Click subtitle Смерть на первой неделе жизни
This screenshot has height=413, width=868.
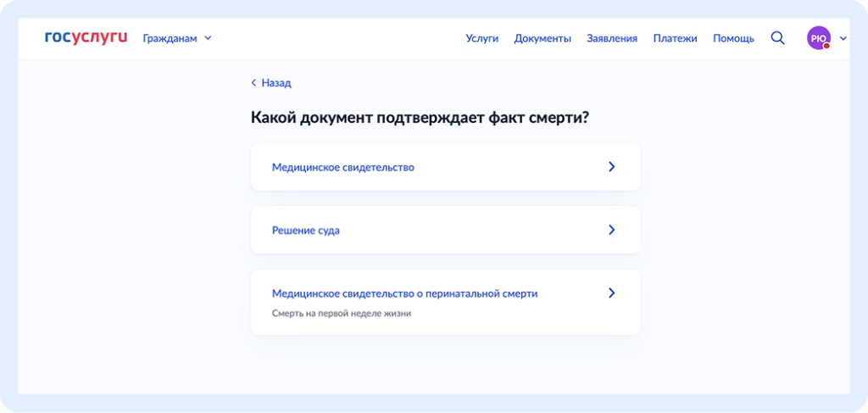click(342, 313)
